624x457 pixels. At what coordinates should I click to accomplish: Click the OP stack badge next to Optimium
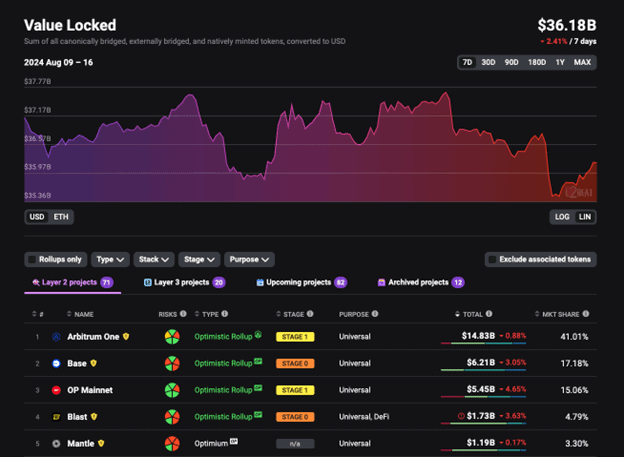[234, 441]
